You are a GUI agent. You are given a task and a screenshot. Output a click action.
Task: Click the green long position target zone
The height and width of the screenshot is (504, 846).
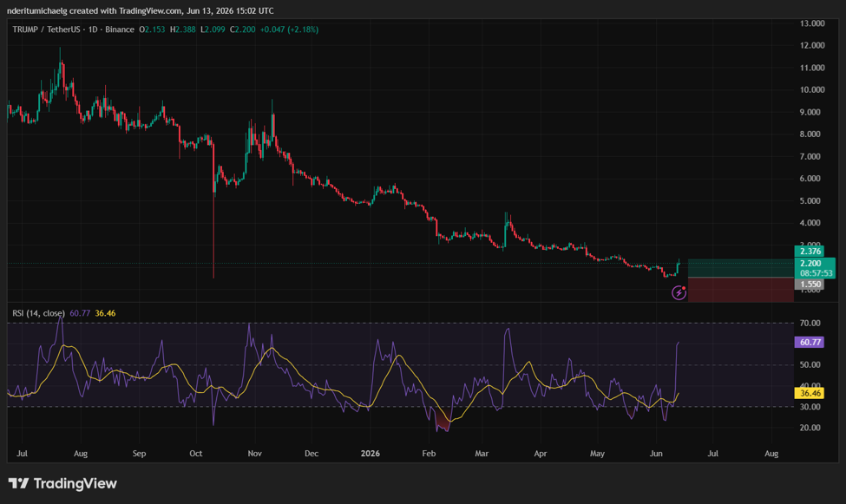click(741, 268)
